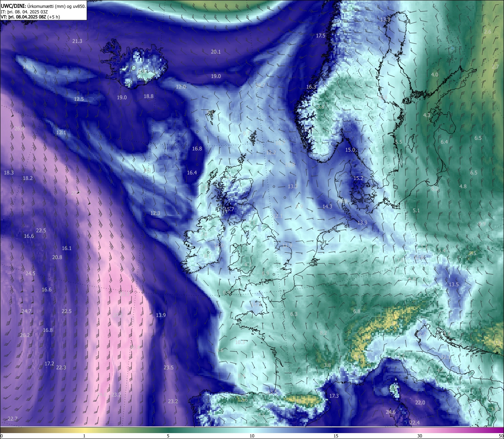This screenshot has width=504, height=439.
Task: Click the 15.7 value over western Scotland
Action: coord(229,209)
